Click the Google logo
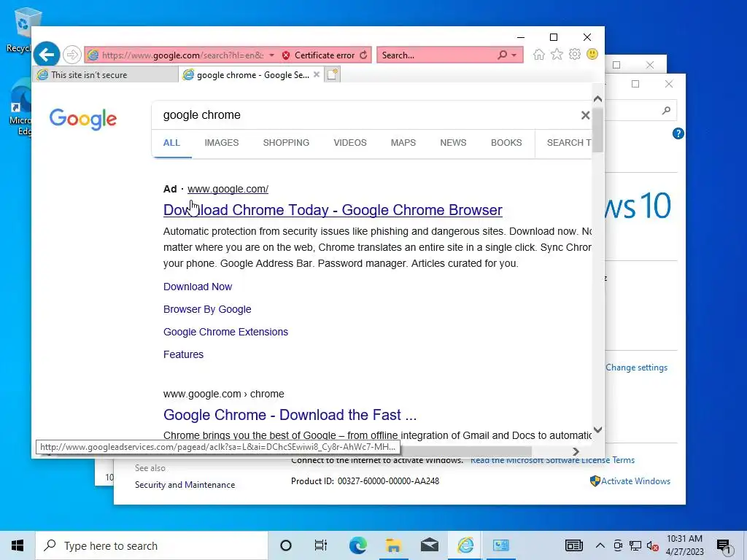Image resolution: width=747 pixels, height=560 pixels. tap(83, 119)
